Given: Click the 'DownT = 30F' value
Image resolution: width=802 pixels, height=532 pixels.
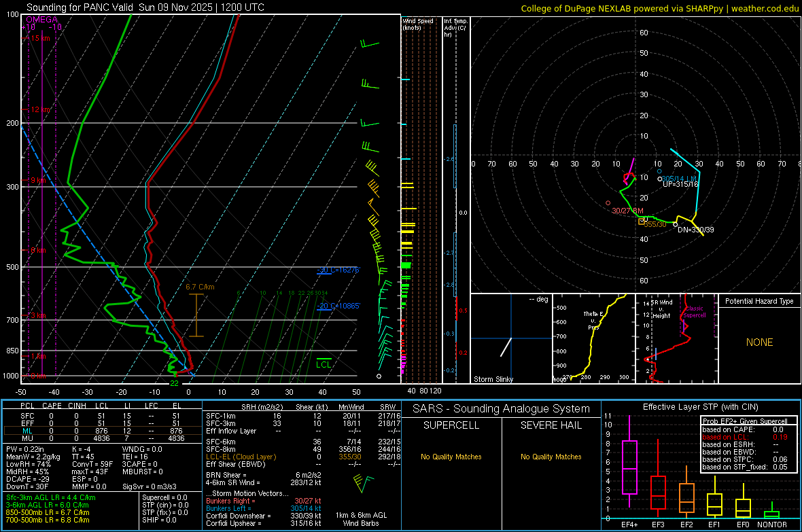Looking at the screenshot, I should pyautogui.click(x=27, y=487).
